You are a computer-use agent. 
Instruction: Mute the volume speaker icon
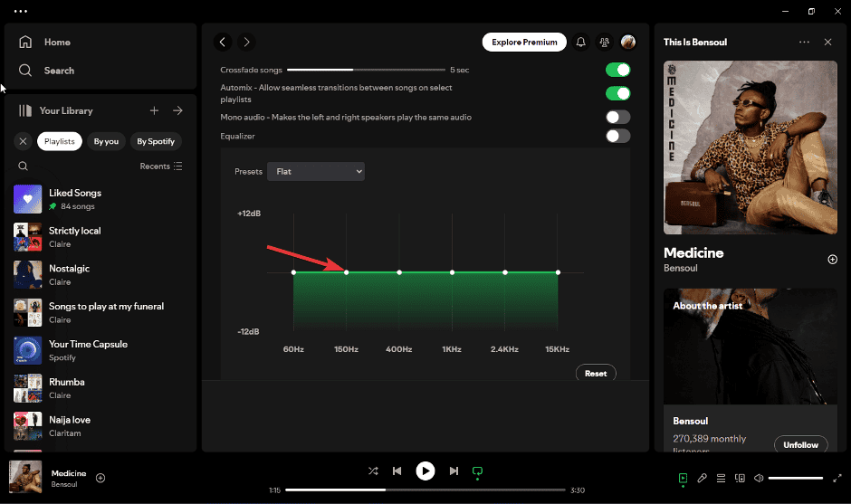759,478
